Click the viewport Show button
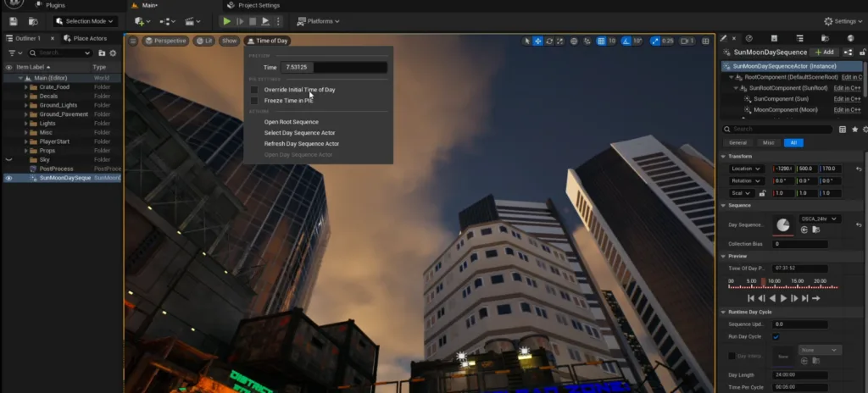The width and height of the screenshot is (868, 393). point(229,41)
